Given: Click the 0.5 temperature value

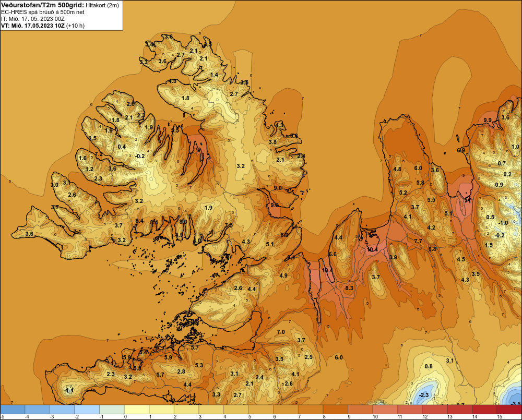Looking at the screenshot, I should 490,218.
